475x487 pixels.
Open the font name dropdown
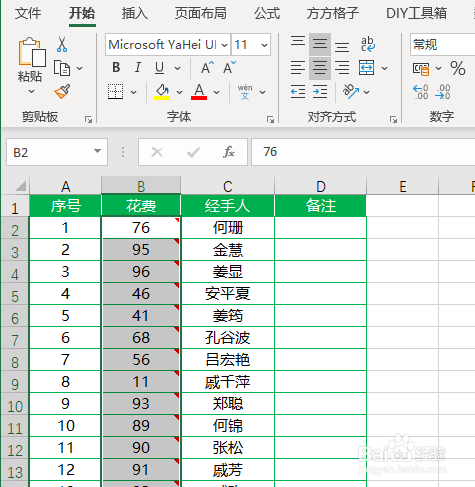coord(225,45)
